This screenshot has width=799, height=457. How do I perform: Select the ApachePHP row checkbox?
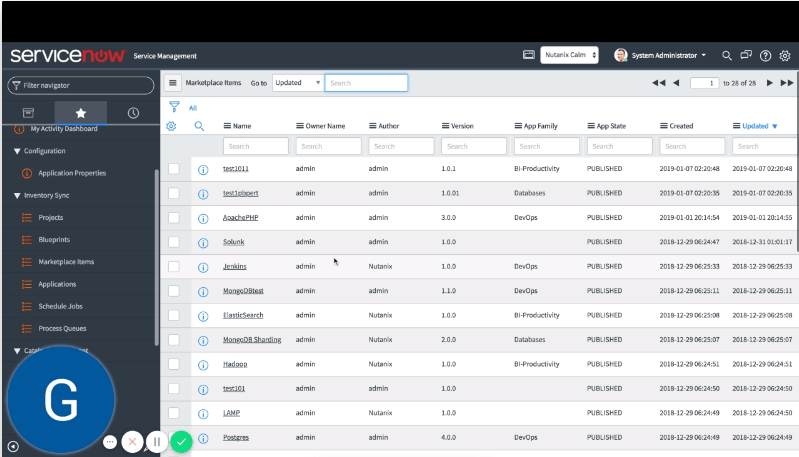point(174,217)
